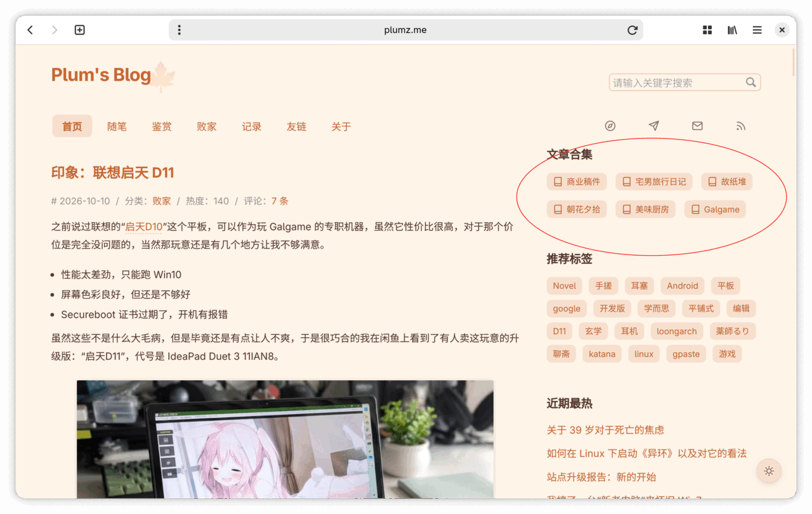The width and height of the screenshot is (812, 514).
Task: Follow the 启天D10 inline link
Action: click(144, 227)
